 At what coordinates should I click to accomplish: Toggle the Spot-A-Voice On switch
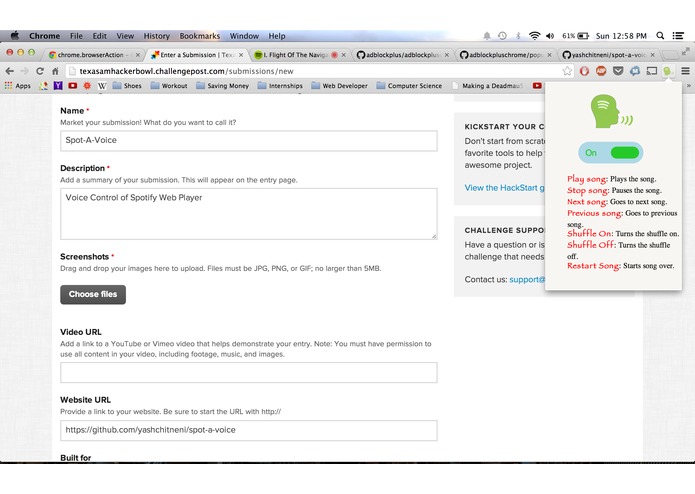611,153
